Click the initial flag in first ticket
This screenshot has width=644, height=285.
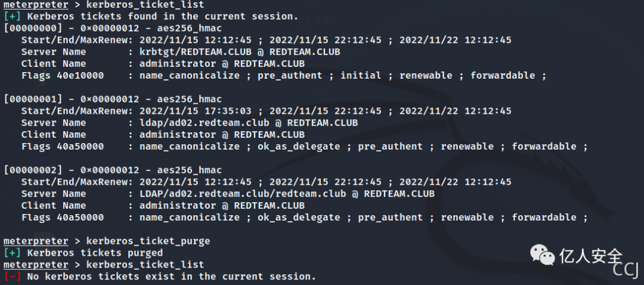click(x=361, y=76)
